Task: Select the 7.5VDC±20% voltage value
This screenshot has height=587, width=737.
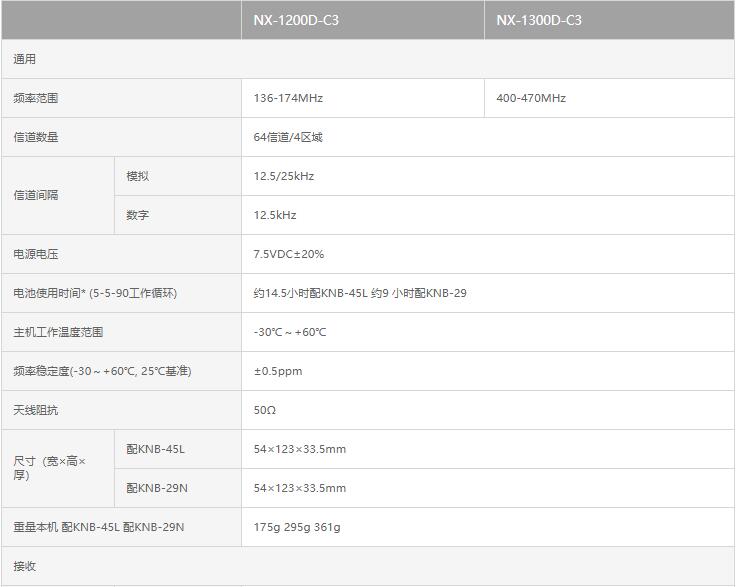Action: click(x=289, y=254)
